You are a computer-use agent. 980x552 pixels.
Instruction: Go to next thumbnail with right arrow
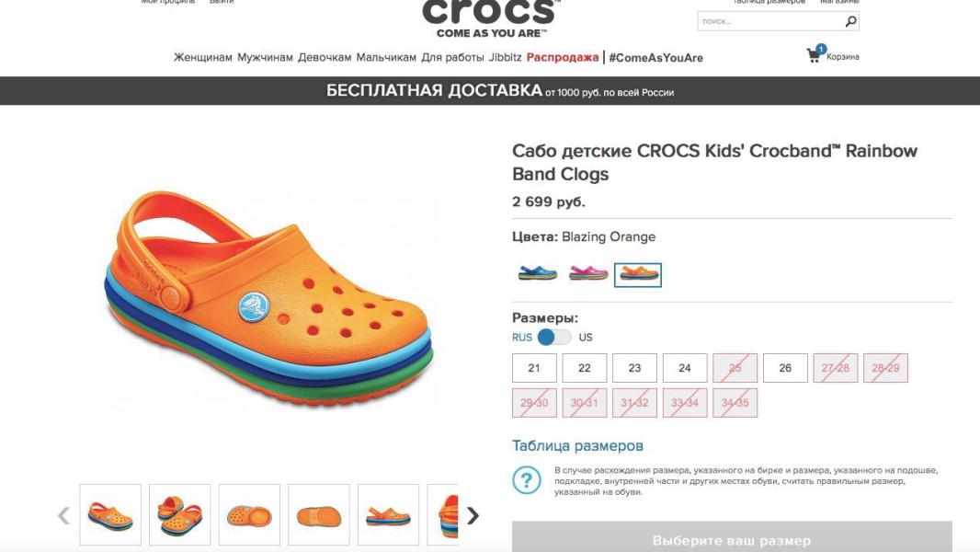tap(473, 515)
